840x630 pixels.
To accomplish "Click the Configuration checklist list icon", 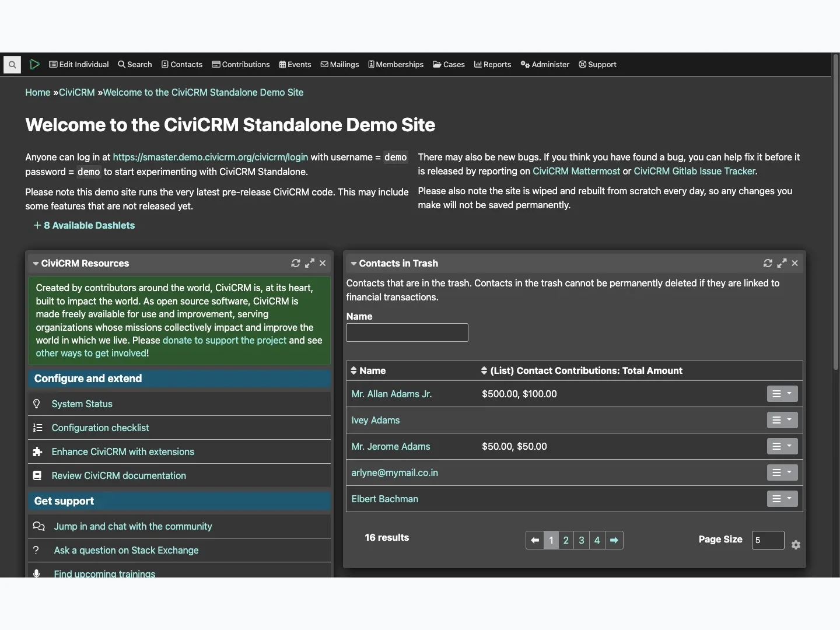I will (x=38, y=428).
